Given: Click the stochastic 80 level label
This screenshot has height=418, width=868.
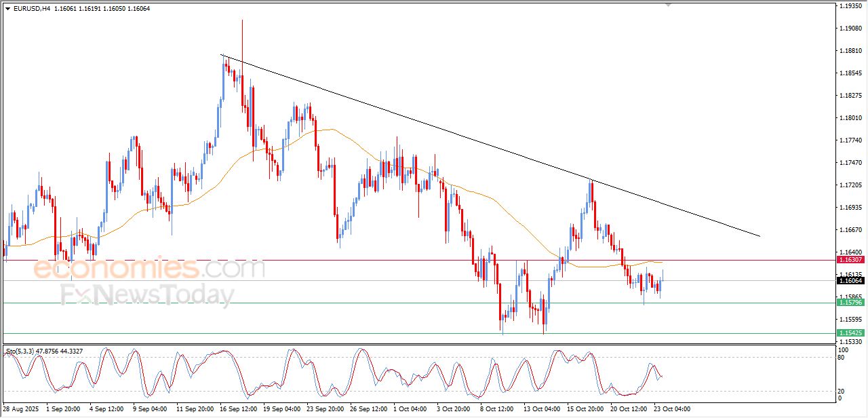Looking at the screenshot, I should point(842,357).
